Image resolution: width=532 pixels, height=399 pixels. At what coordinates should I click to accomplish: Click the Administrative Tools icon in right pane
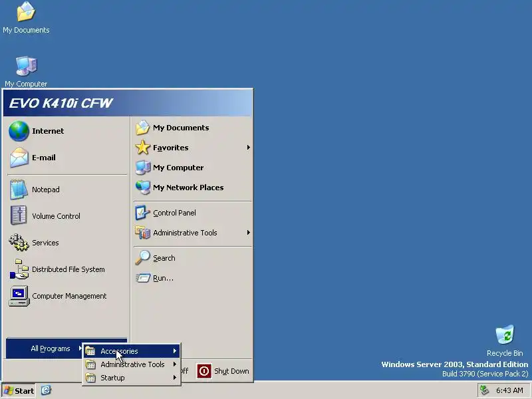(142, 233)
